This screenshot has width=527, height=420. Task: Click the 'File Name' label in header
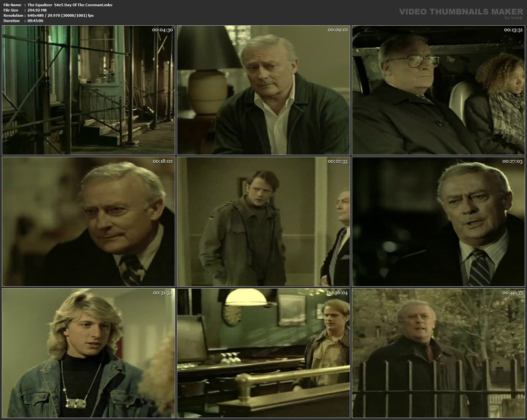pos(12,5)
